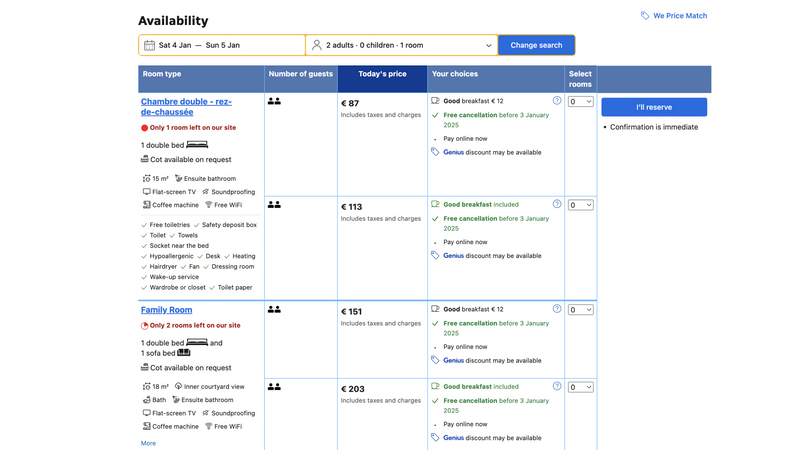Viewport: 800px width, 450px height.
Task: Open the Family Room link
Action: click(166, 310)
